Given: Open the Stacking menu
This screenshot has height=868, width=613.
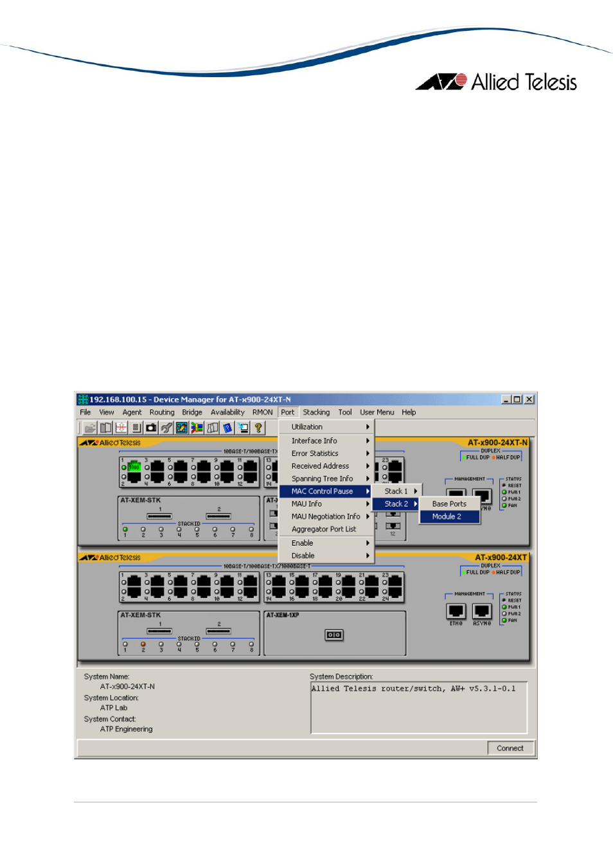Looking at the screenshot, I should [316, 412].
